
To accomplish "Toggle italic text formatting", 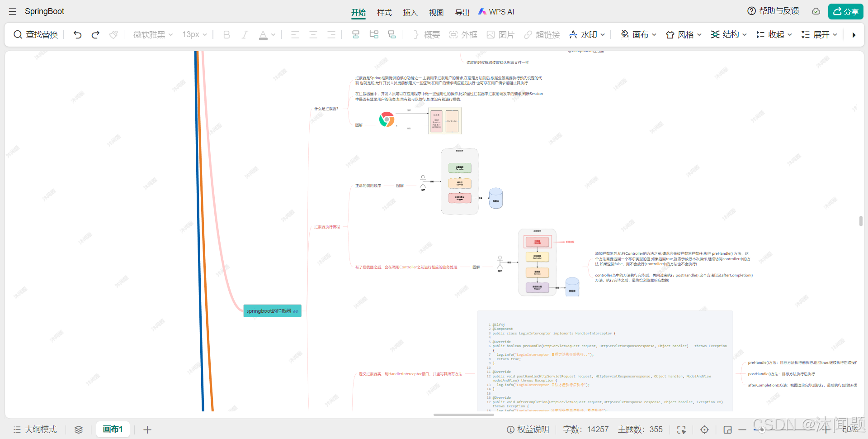I will (x=245, y=34).
